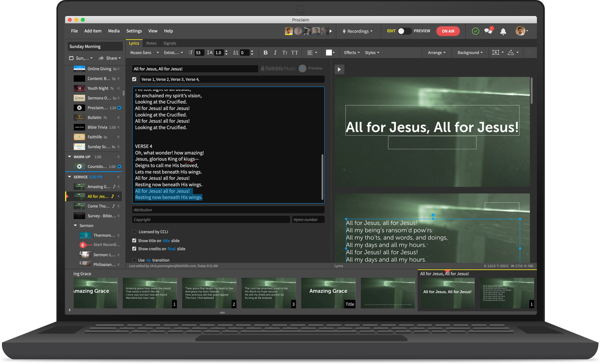
Task: Open the Add Item menu
Action: 93,31
